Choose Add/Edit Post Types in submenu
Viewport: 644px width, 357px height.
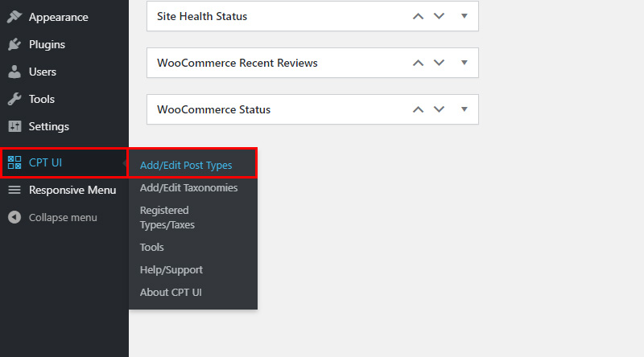186,165
